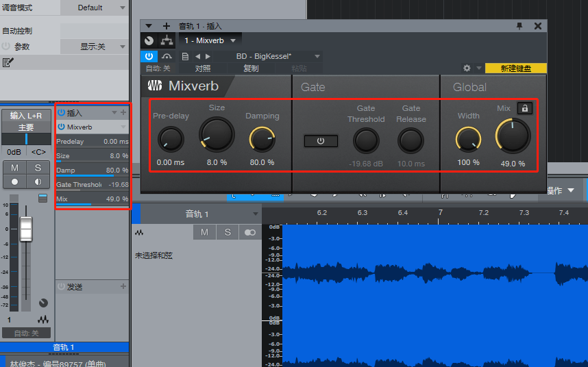This screenshot has height=367, width=588.
Task: Open the gear settings icon in plug-in header
Action: coord(467,68)
